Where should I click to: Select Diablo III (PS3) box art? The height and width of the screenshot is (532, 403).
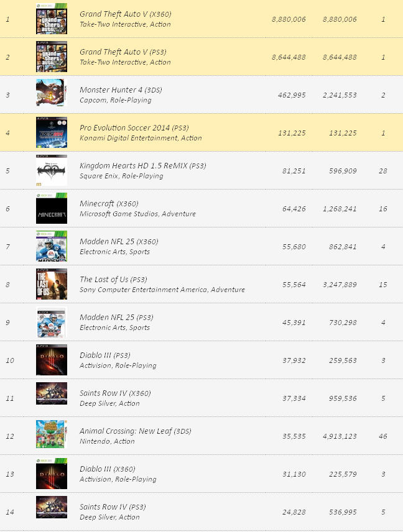pyautogui.click(x=51, y=360)
